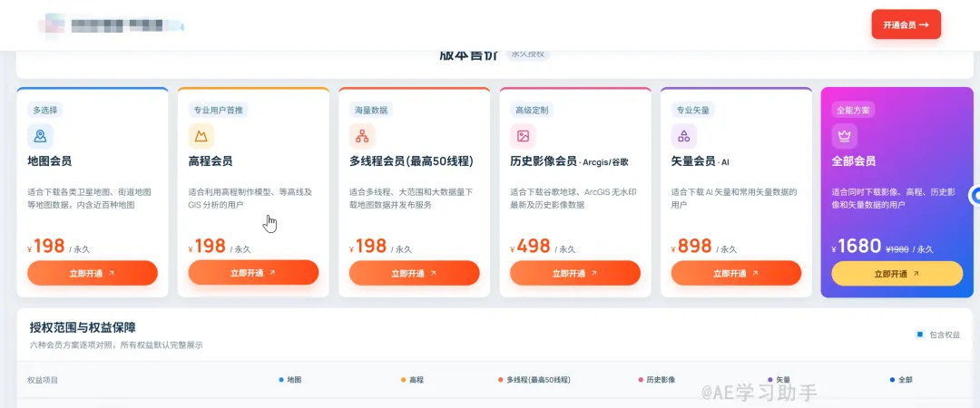The width and height of the screenshot is (980, 408).
Task: Click the mountain icon for 高程会员
Action: (x=201, y=136)
